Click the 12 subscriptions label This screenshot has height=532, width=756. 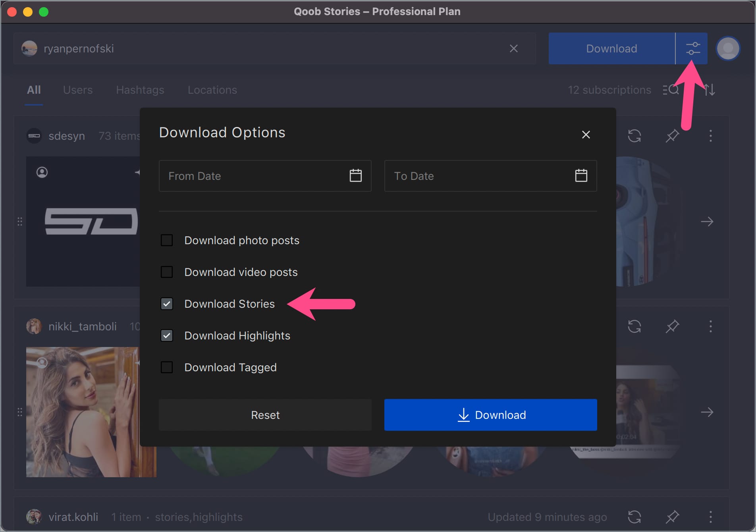point(609,90)
